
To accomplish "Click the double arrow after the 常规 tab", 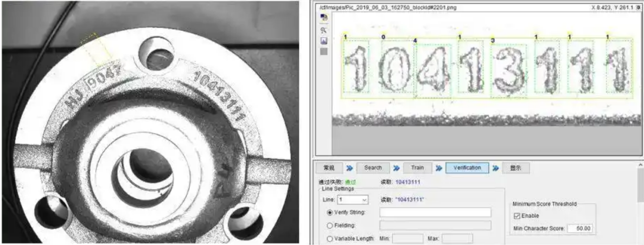I will click(350, 168).
